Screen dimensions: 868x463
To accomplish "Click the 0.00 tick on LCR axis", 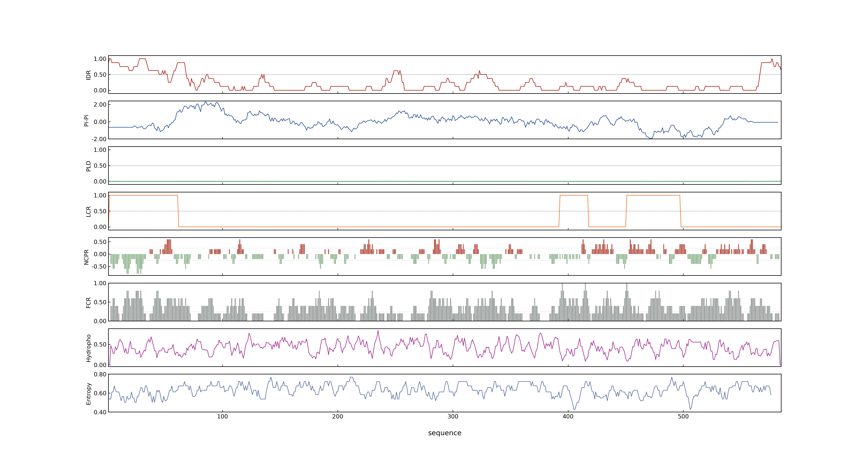I will coord(100,227).
